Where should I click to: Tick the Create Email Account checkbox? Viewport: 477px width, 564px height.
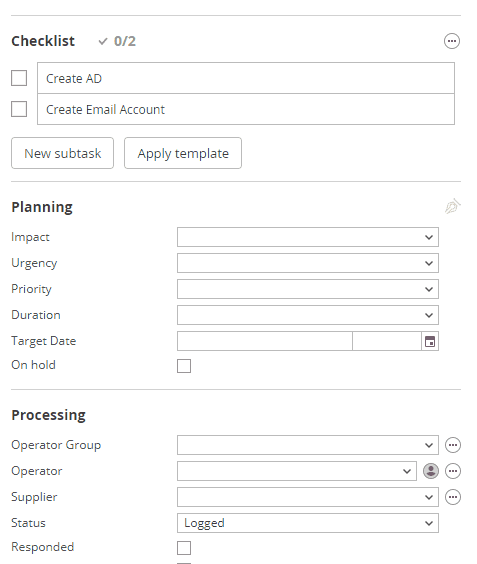tap(19, 109)
